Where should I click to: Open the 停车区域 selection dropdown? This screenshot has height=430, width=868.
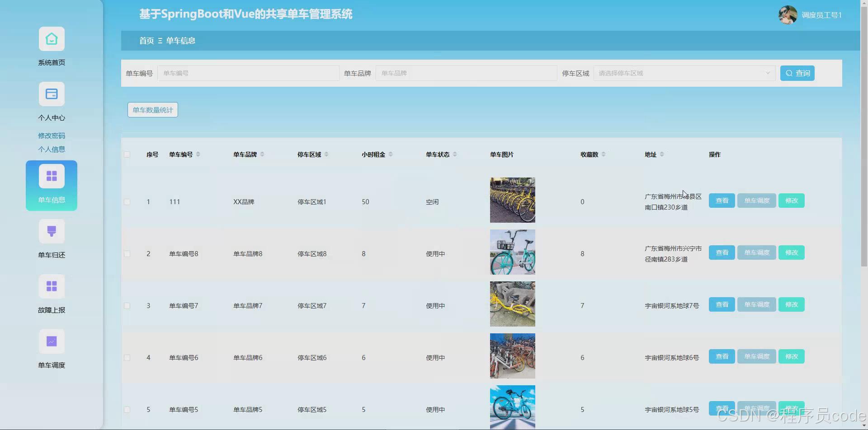683,73
